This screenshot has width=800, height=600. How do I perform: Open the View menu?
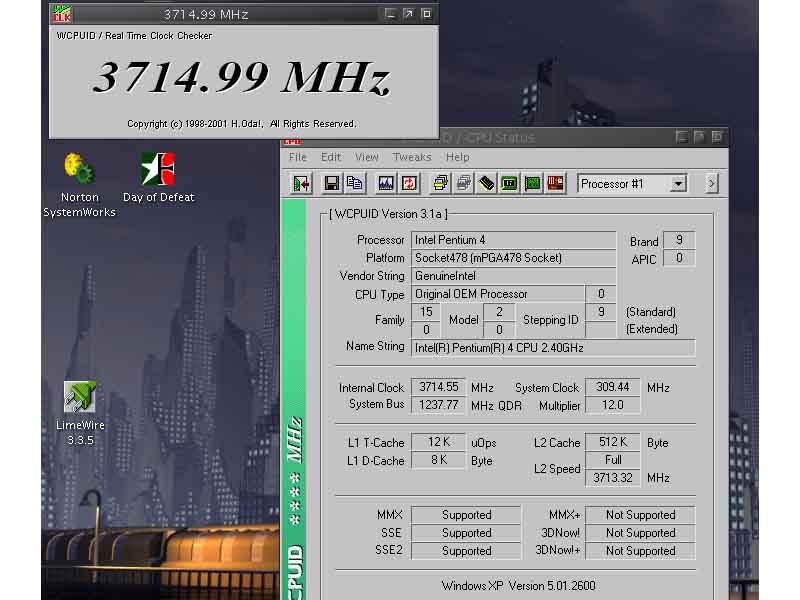tap(367, 157)
